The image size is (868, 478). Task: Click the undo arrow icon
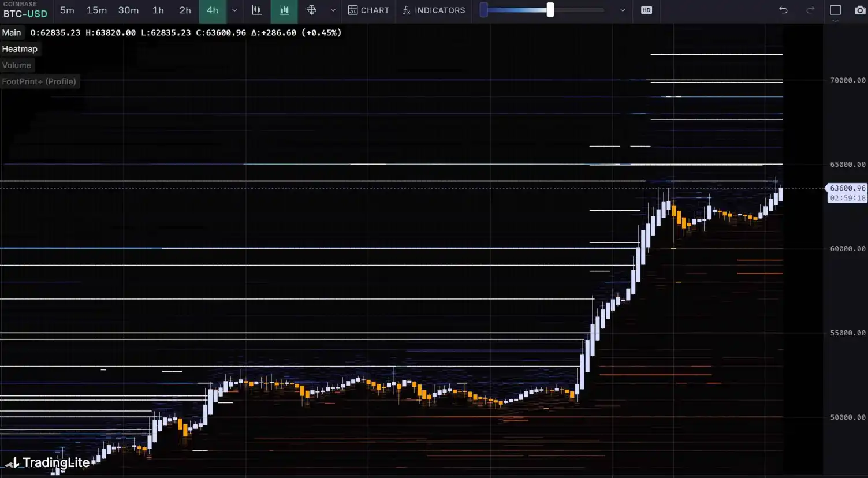pyautogui.click(x=783, y=10)
